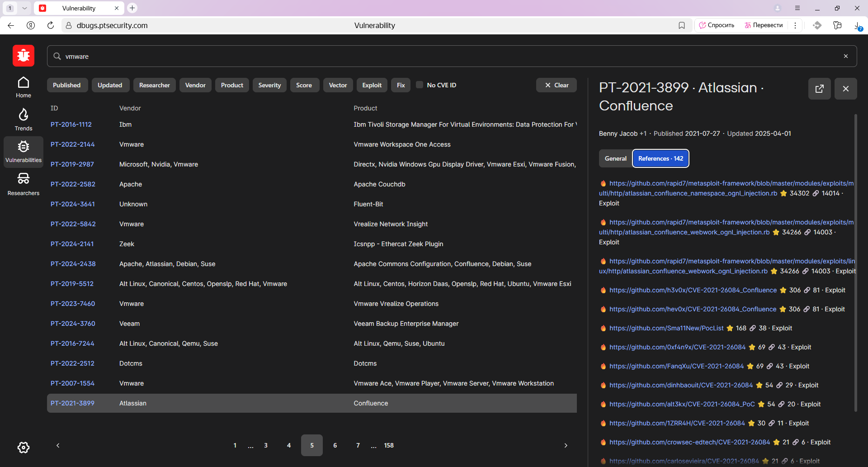Click the Перевести translate button
Image resolution: width=868 pixels, height=467 pixels.
(x=764, y=25)
